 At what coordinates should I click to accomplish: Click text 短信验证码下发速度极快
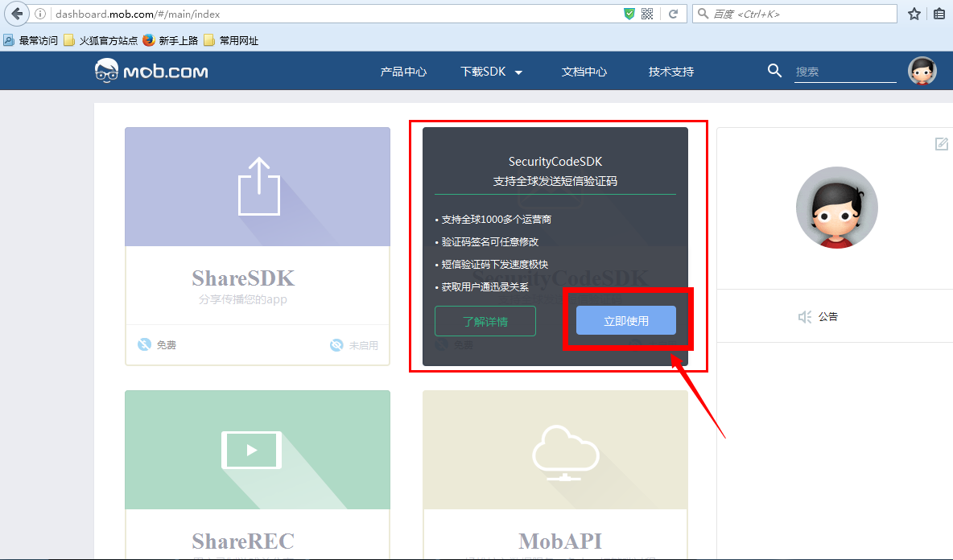pos(495,264)
